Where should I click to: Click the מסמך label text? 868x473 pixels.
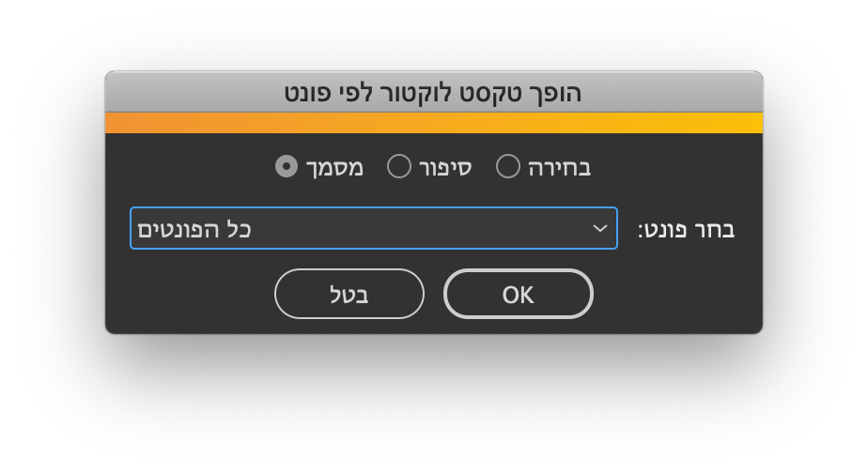point(334,168)
